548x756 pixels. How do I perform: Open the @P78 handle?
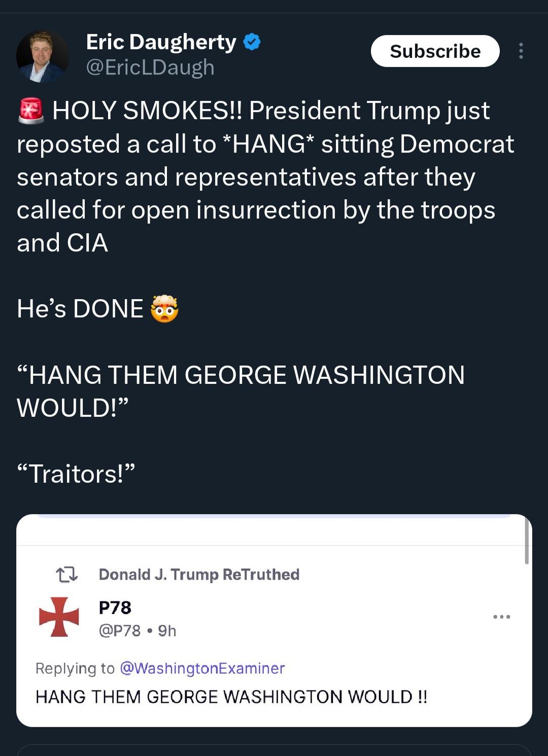point(120,631)
